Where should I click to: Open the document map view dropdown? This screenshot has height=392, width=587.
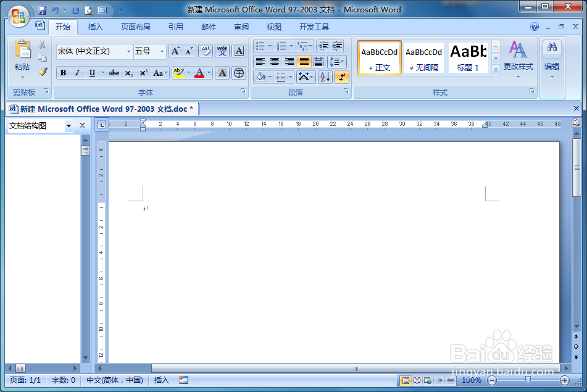click(x=69, y=126)
